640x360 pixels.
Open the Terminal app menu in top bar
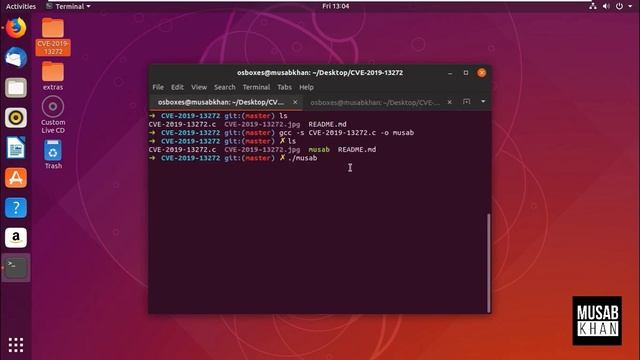[x=68, y=6]
